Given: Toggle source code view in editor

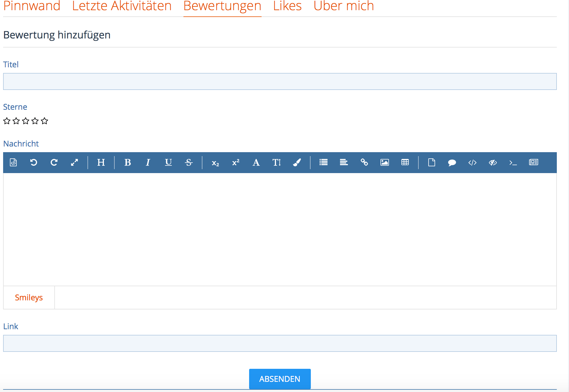Looking at the screenshot, I should pyautogui.click(x=13, y=162).
